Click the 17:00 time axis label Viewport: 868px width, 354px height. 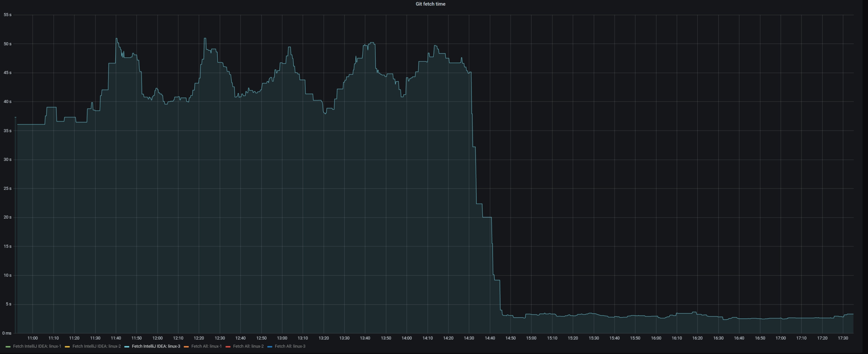pyautogui.click(x=781, y=338)
